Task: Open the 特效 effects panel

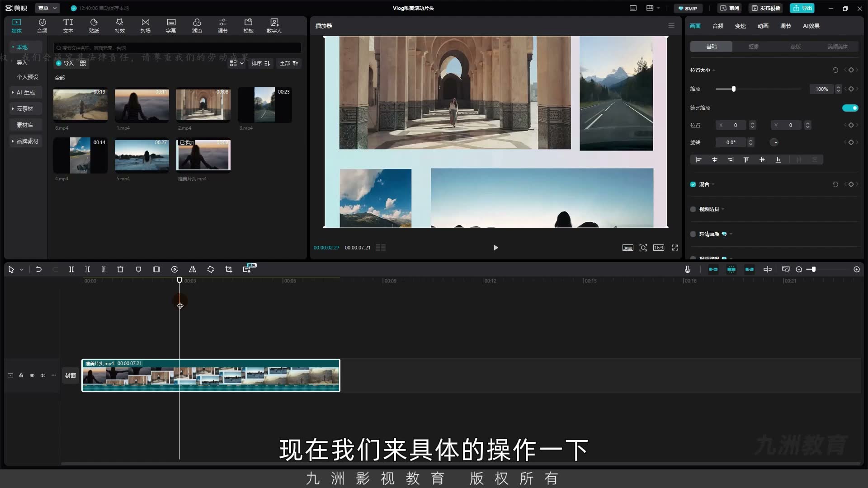Action: click(x=119, y=26)
